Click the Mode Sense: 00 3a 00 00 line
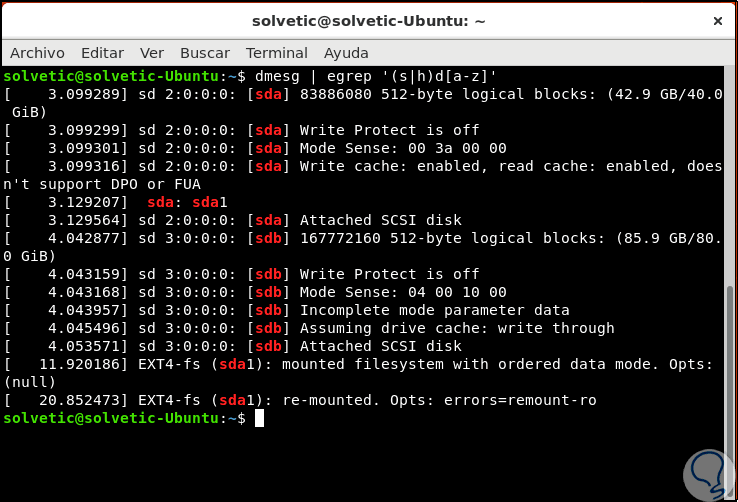Viewport: 738px width, 502px height. (x=255, y=148)
